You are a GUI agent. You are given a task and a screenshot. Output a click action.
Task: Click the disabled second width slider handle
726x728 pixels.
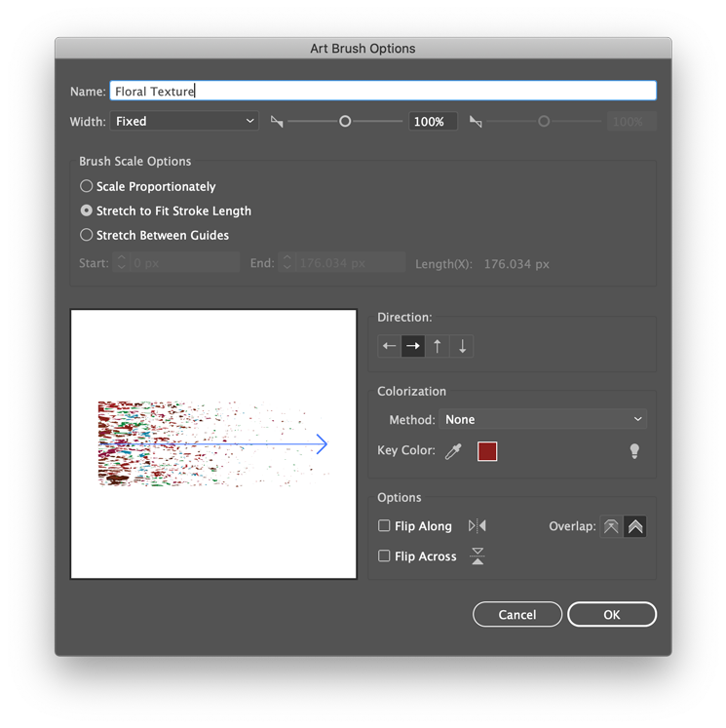click(544, 122)
